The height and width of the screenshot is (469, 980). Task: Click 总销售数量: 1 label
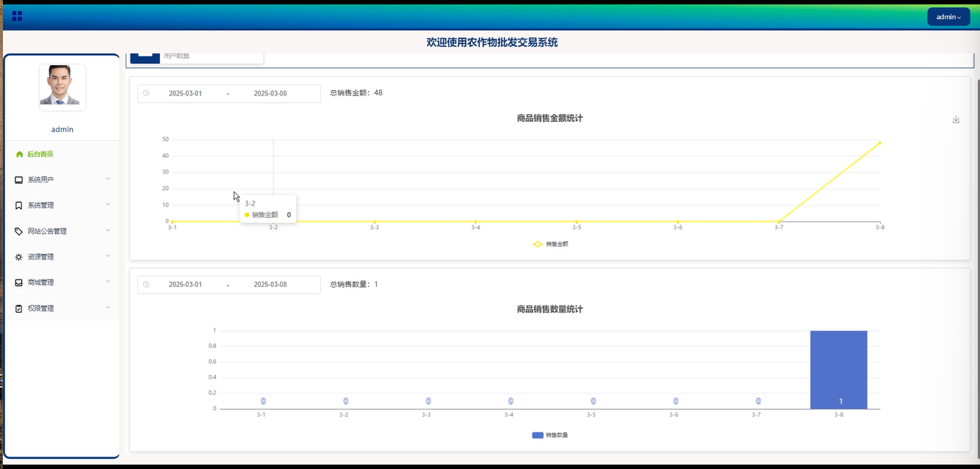354,284
